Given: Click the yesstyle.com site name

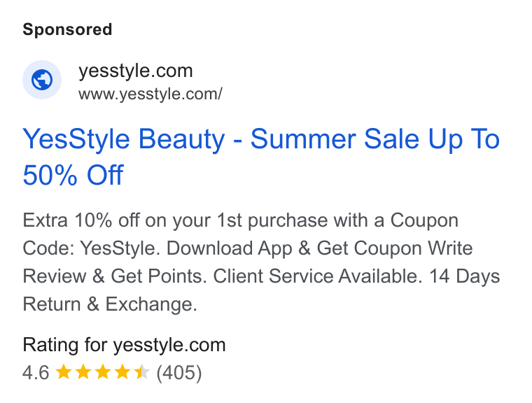Looking at the screenshot, I should (x=136, y=71).
